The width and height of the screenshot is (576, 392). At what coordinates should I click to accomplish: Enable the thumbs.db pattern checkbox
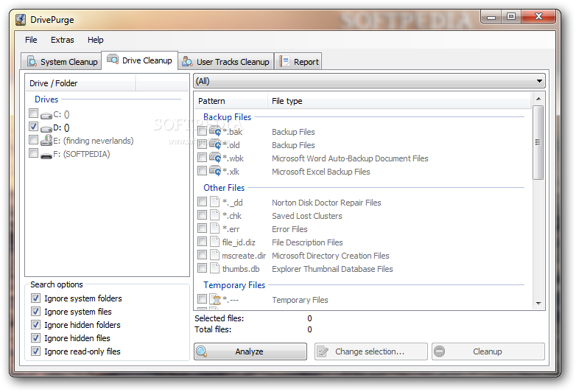coord(202,267)
